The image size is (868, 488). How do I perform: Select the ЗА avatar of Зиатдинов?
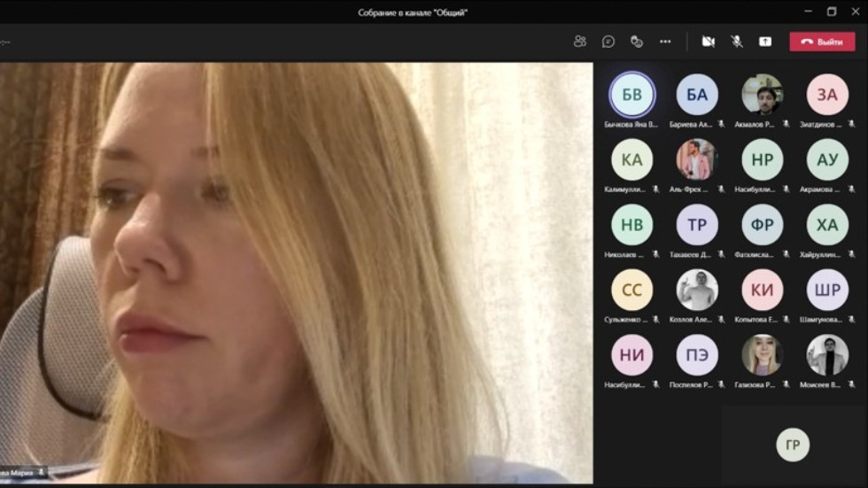click(x=827, y=95)
